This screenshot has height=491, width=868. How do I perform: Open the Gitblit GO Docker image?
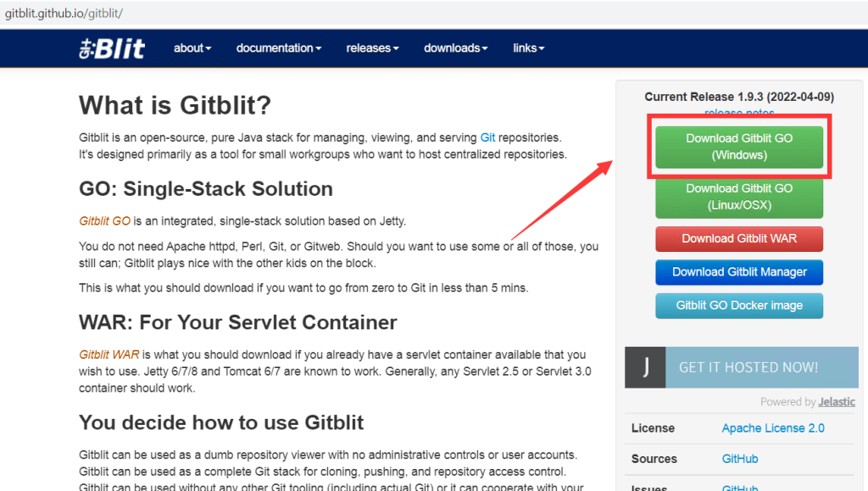pyautogui.click(x=739, y=305)
